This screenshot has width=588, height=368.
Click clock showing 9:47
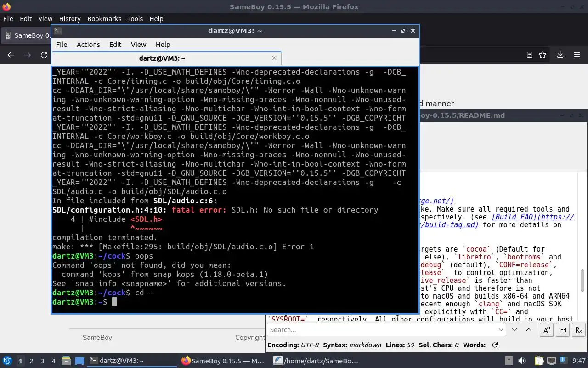pos(579,361)
